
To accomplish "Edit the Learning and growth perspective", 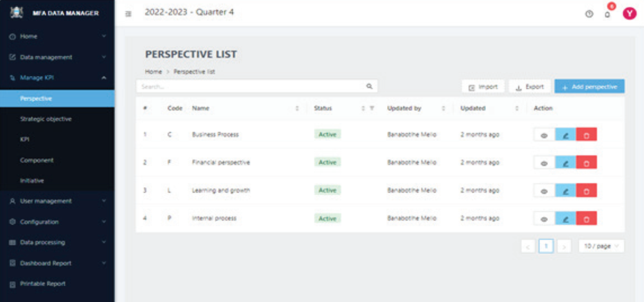I will tap(565, 191).
